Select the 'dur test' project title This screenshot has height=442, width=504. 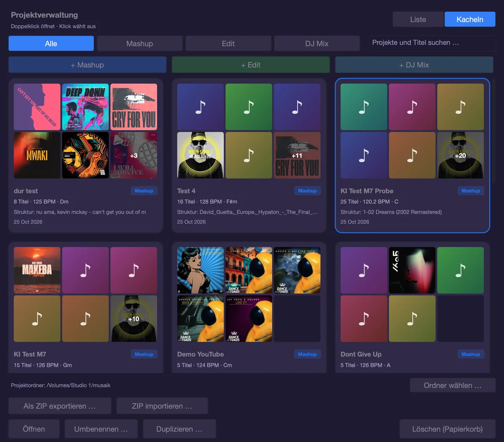click(x=26, y=191)
